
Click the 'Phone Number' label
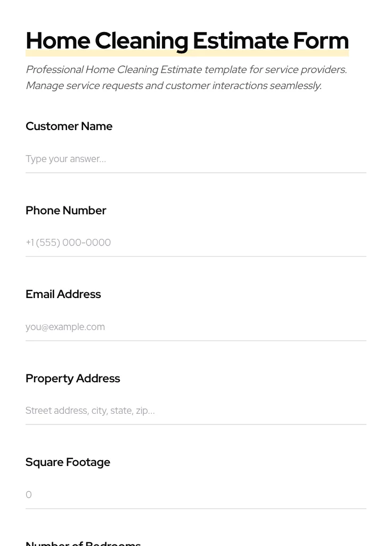point(66,211)
